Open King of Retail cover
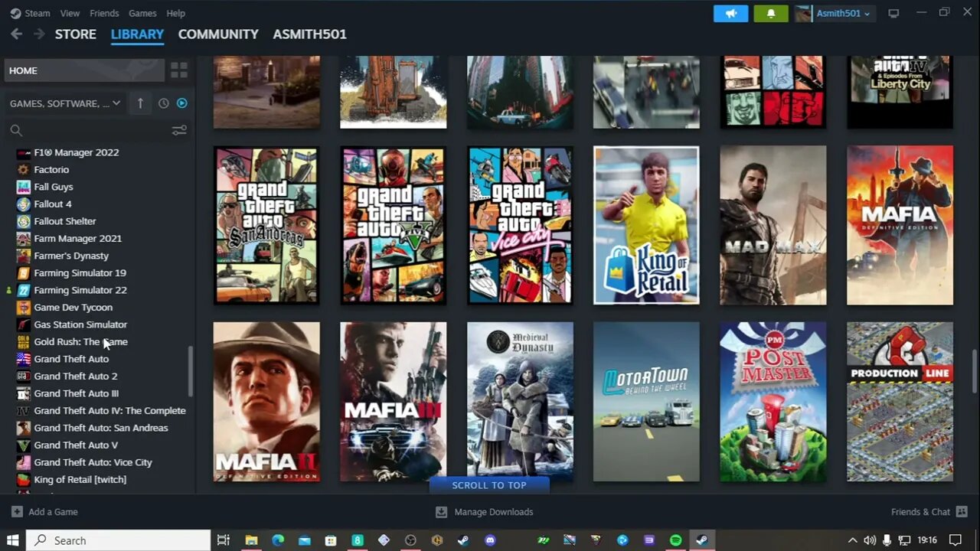Viewport: 980px width, 551px height. coord(646,225)
